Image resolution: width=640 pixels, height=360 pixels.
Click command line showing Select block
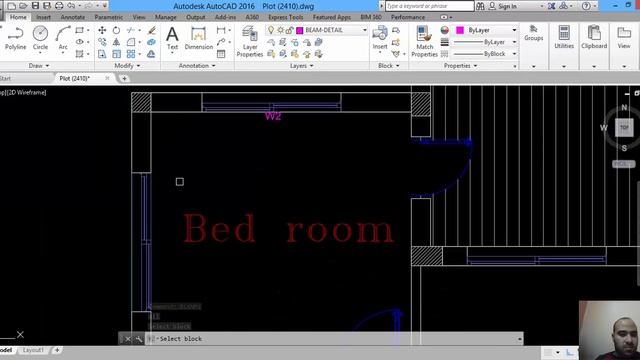click(x=334, y=339)
